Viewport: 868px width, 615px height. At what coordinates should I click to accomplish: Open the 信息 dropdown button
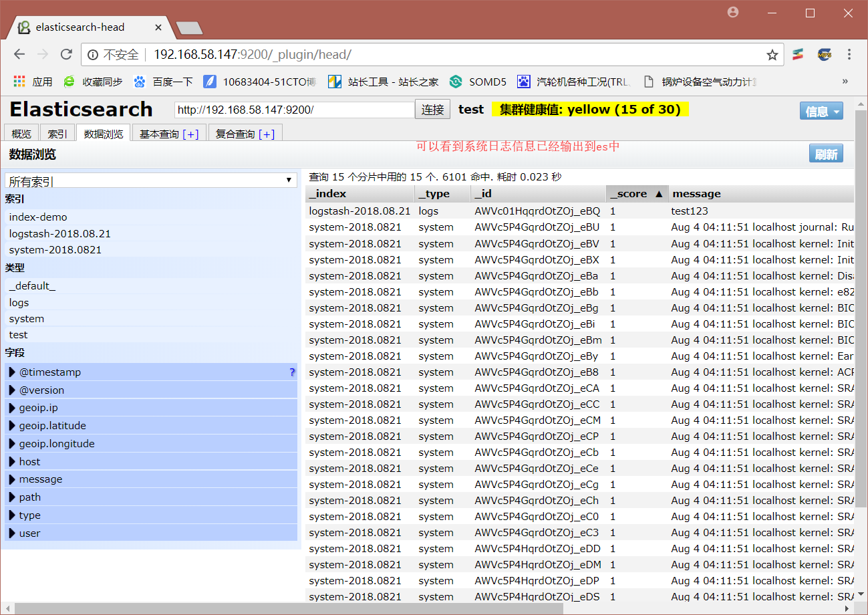821,111
